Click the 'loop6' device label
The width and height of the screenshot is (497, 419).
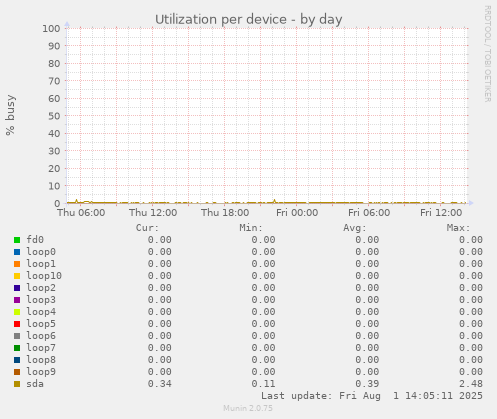tap(41, 336)
